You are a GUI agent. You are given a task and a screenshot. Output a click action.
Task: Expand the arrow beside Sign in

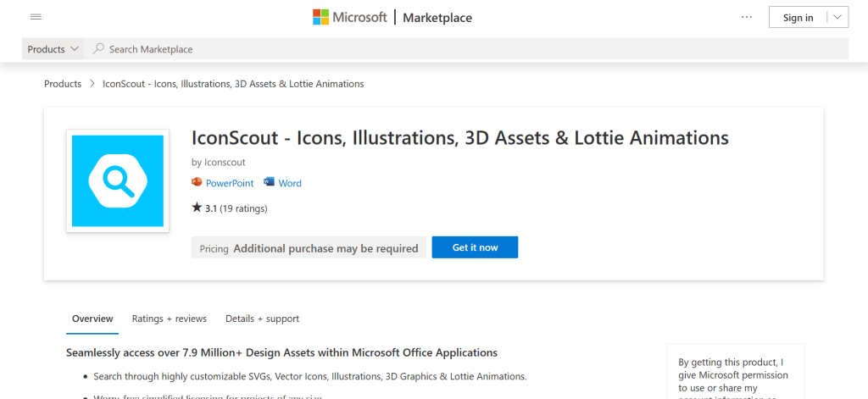coord(836,17)
